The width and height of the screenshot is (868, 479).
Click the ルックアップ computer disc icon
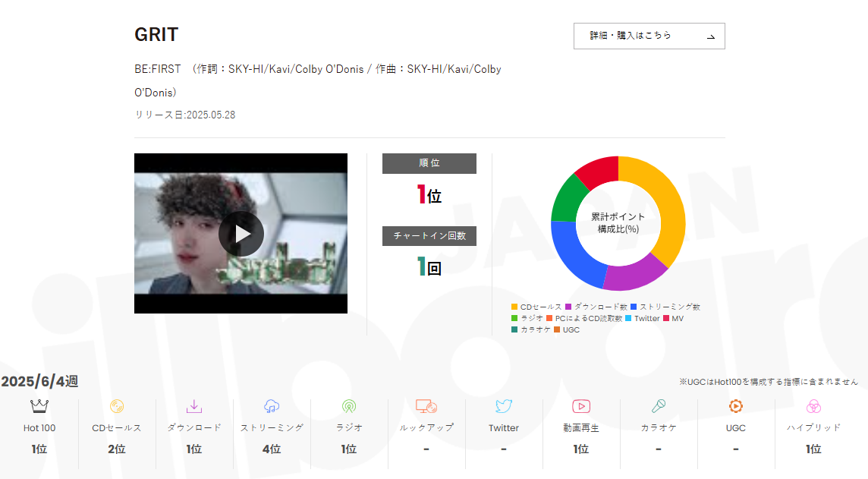point(426,406)
